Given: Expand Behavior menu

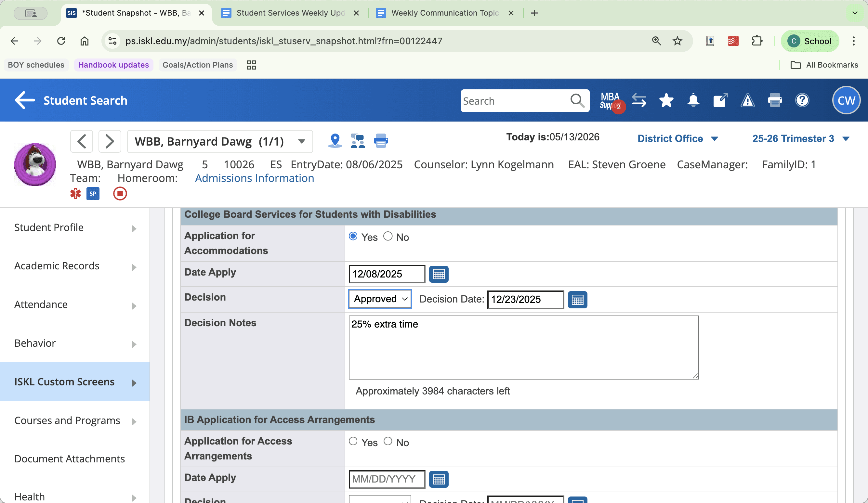Looking at the screenshot, I should tap(75, 343).
